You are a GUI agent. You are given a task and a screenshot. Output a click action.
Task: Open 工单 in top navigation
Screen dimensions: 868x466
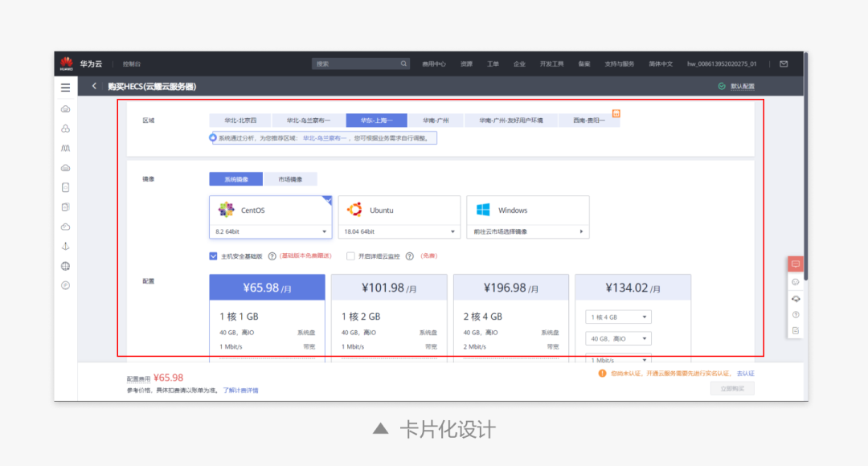493,63
